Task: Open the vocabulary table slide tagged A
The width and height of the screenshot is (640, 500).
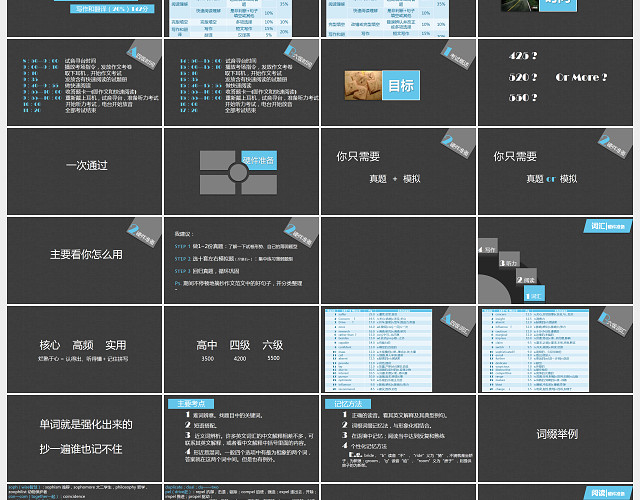Action: (x=398, y=349)
